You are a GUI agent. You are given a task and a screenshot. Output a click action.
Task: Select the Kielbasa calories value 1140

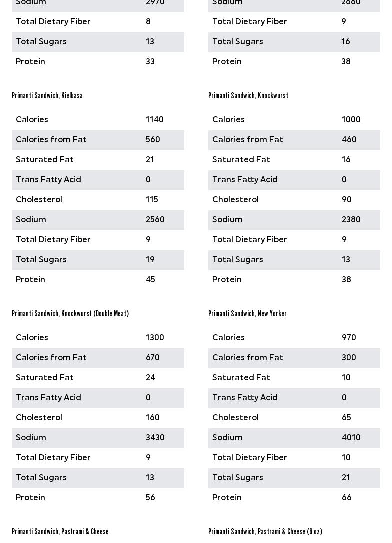[x=155, y=120]
